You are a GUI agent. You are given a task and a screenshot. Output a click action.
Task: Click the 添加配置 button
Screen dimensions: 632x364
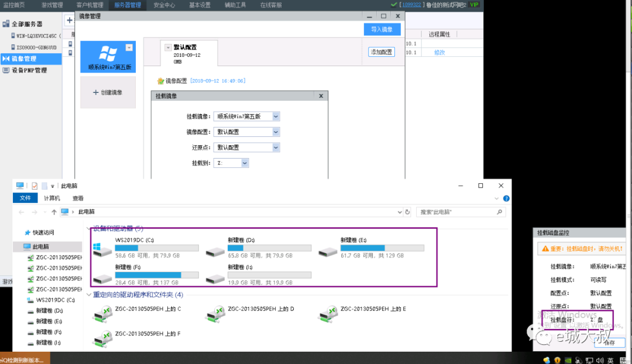coord(382,52)
